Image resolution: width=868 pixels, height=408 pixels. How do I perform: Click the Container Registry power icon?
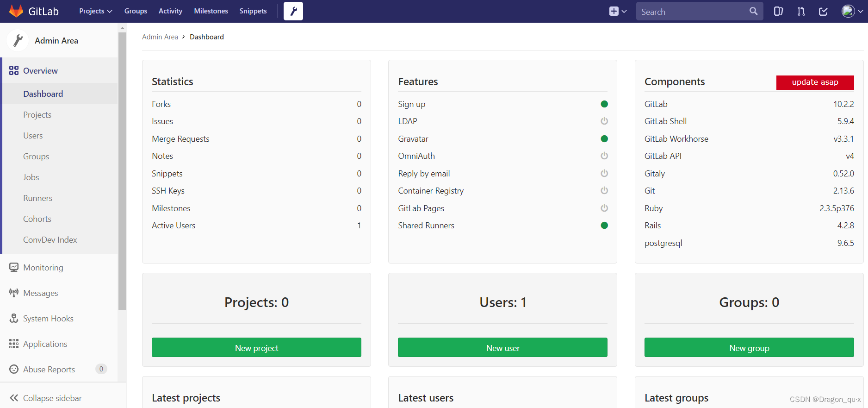point(604,190)
